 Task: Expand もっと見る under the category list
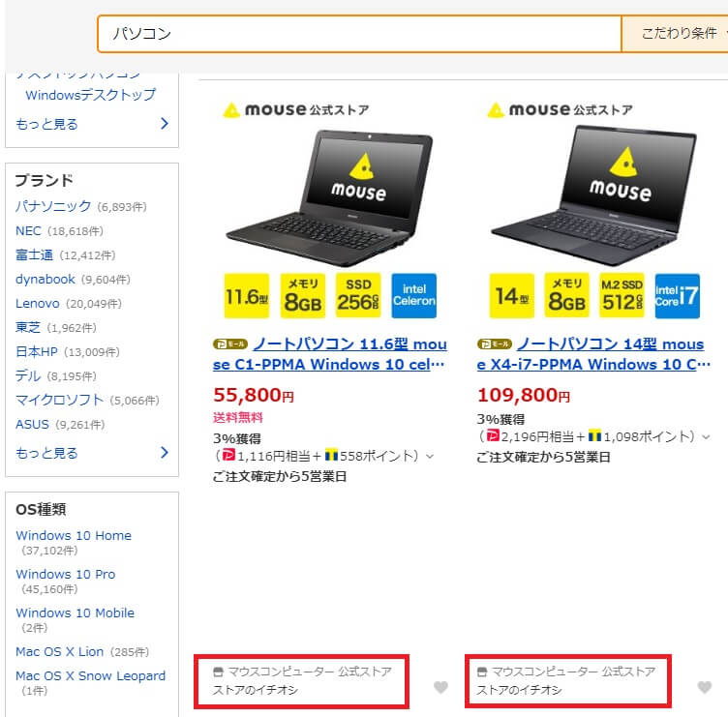pos(92,124)
